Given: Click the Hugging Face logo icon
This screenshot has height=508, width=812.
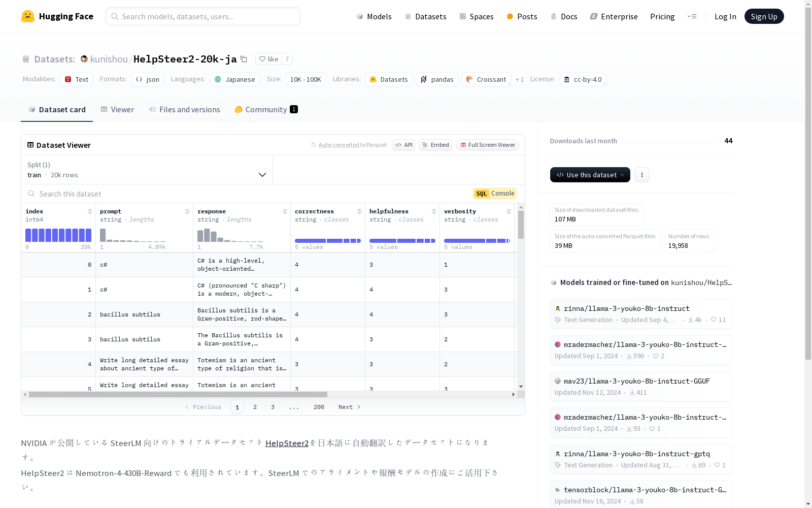Looking at the screenshot, I should click(28, 16).
